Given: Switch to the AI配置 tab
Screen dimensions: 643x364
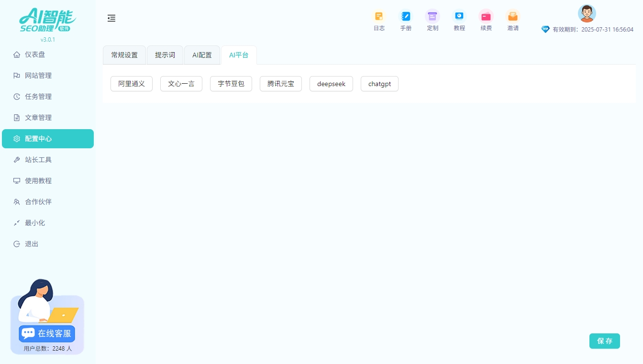Looking at the screenshot, I should (x=202, y=55).
